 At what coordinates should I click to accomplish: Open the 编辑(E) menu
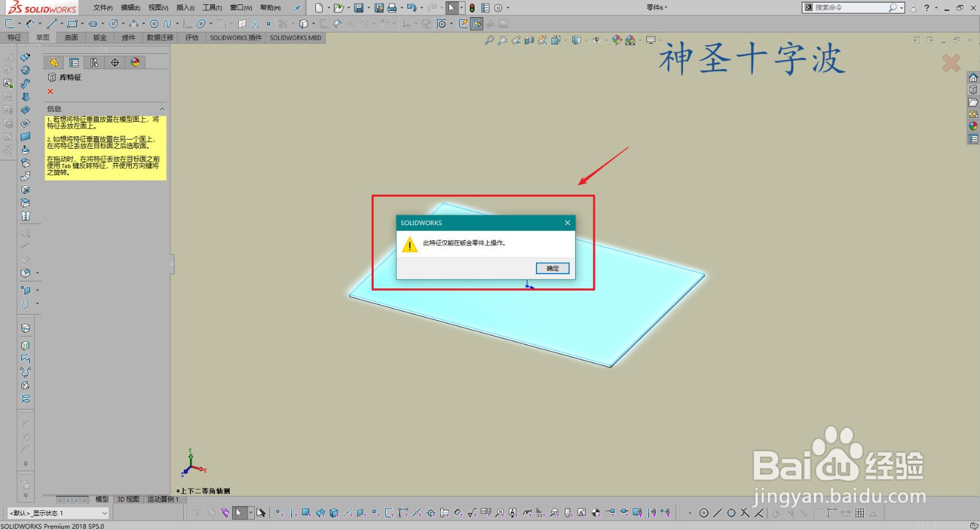point(130,8)
